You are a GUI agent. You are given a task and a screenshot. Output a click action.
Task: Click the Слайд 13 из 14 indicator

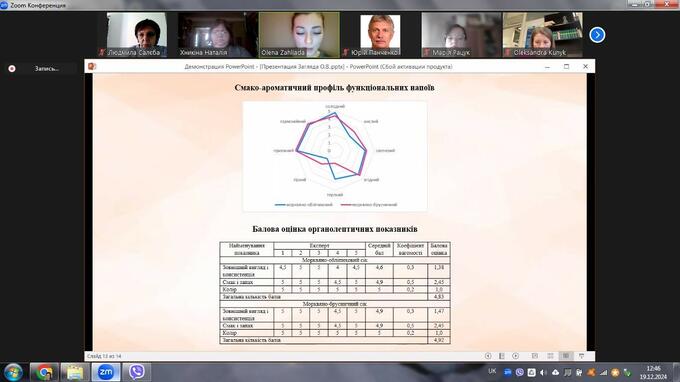coord(104,356)
